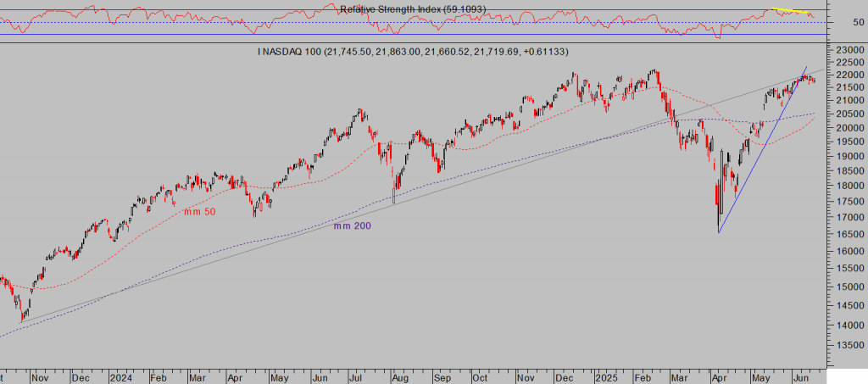Screen dimensions: 868x384
Task: Click the 17500 price axis label
Action: tap(849, 202)
